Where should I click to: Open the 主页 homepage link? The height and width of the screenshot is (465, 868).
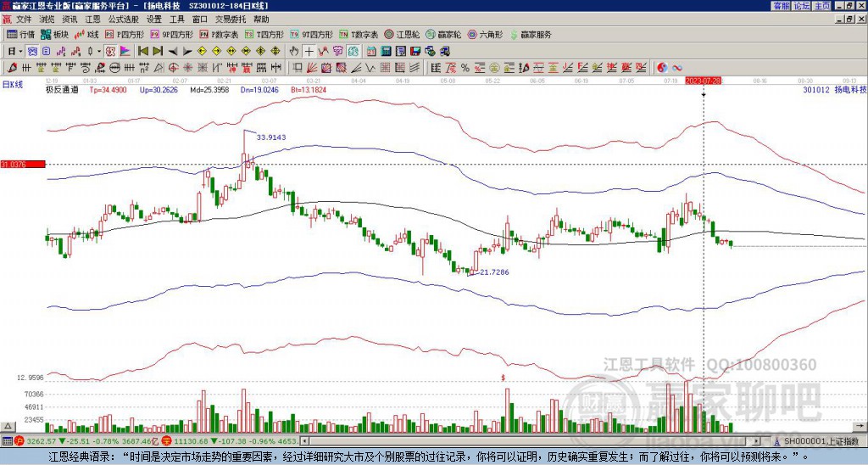[x=822, y=5]
